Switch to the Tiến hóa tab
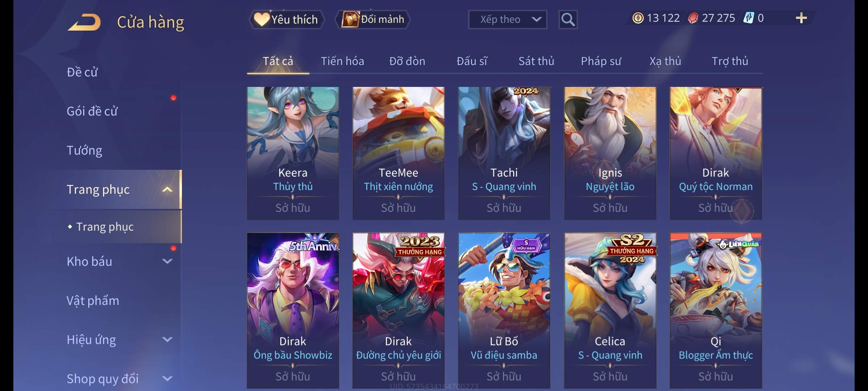868x391 pixels. tap(342, 61)
